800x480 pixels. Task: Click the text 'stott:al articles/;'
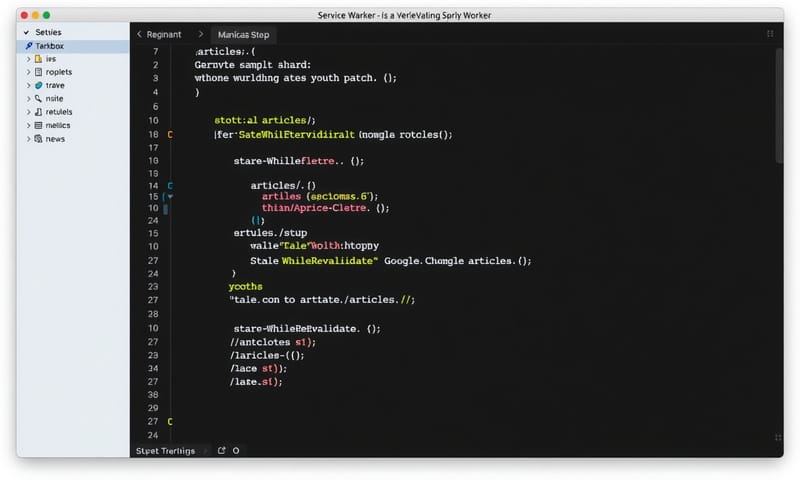point(265,120)
